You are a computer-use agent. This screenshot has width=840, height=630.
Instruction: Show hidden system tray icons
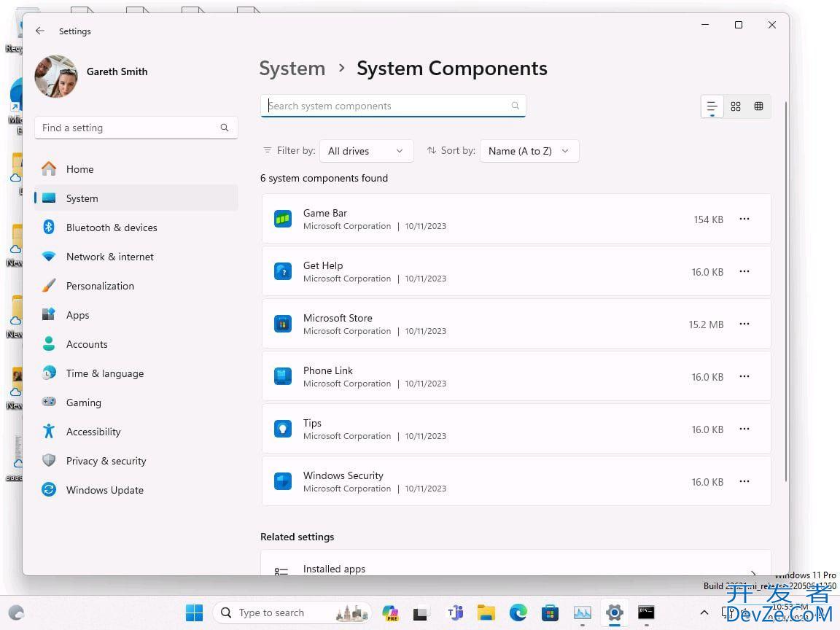[704, 612]
